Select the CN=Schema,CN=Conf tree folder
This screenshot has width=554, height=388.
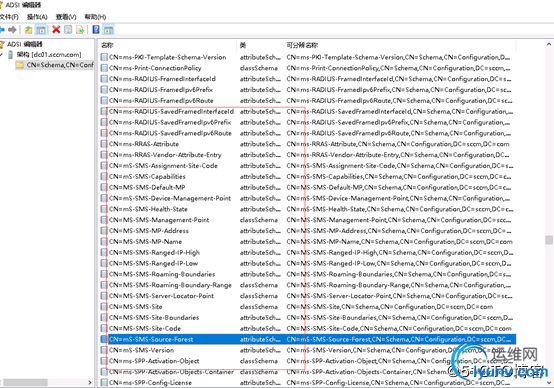click(60, 65)
